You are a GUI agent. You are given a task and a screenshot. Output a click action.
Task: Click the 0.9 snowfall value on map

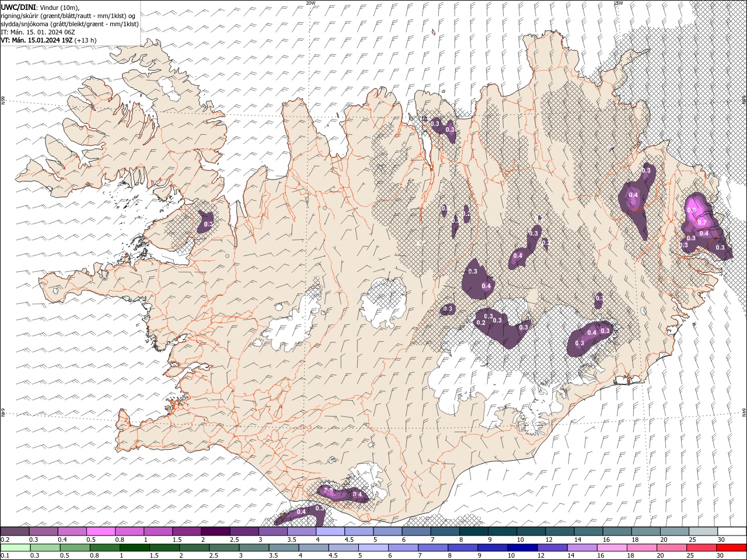692,210
